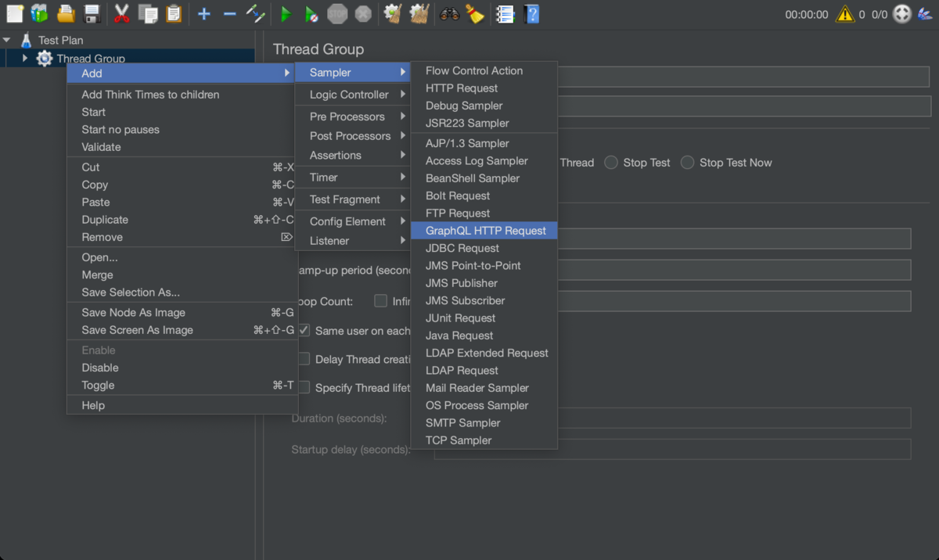
Task: Click the round remote threads indicator icon
Action: pos(902,14)
